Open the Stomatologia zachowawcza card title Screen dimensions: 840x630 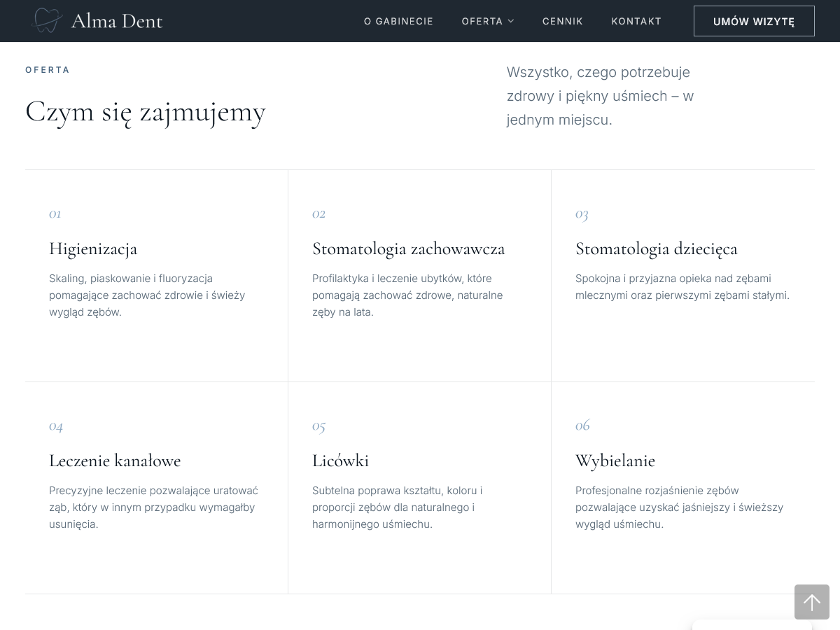click(x=409, y=248)
